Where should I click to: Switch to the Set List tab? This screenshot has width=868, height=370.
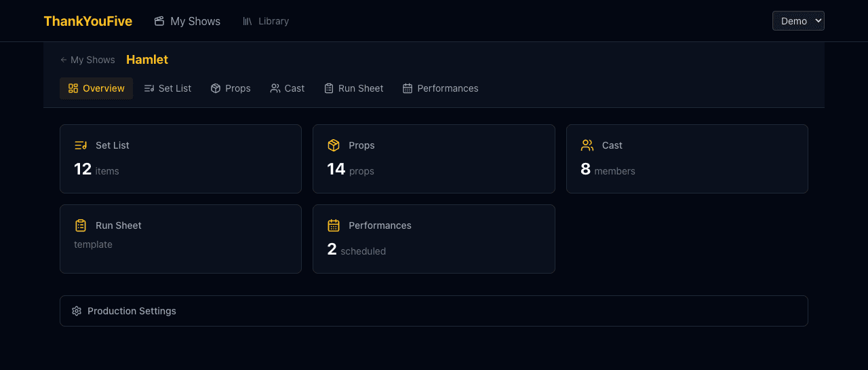tap(167, 88)
